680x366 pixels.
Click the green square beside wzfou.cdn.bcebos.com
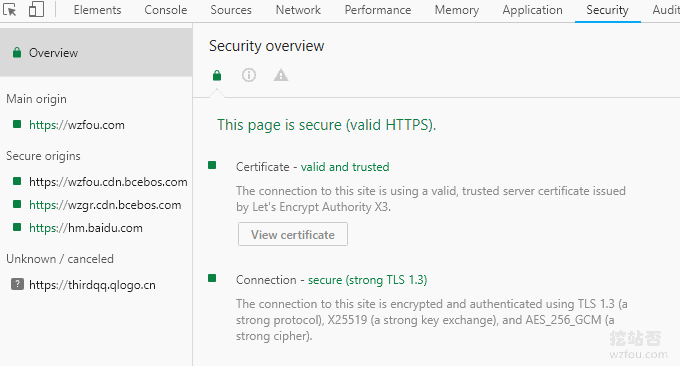17,181
